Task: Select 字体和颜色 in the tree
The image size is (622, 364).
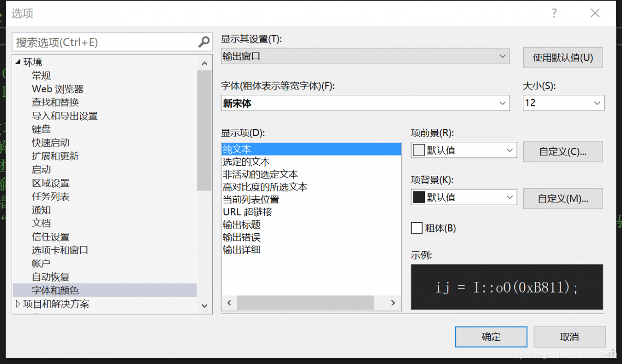Action: [x=55, y=290]
